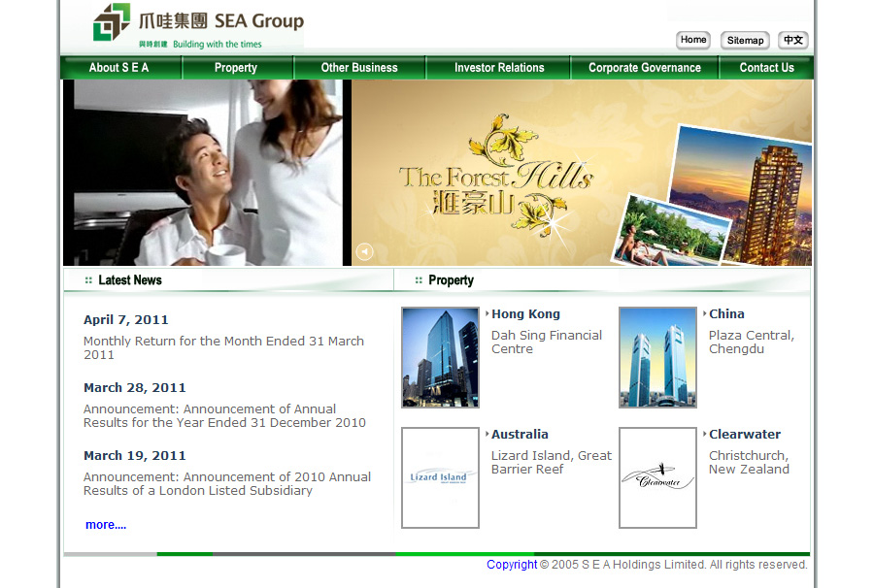Switch language to Chinese (中文)

[x=793, y=40]
